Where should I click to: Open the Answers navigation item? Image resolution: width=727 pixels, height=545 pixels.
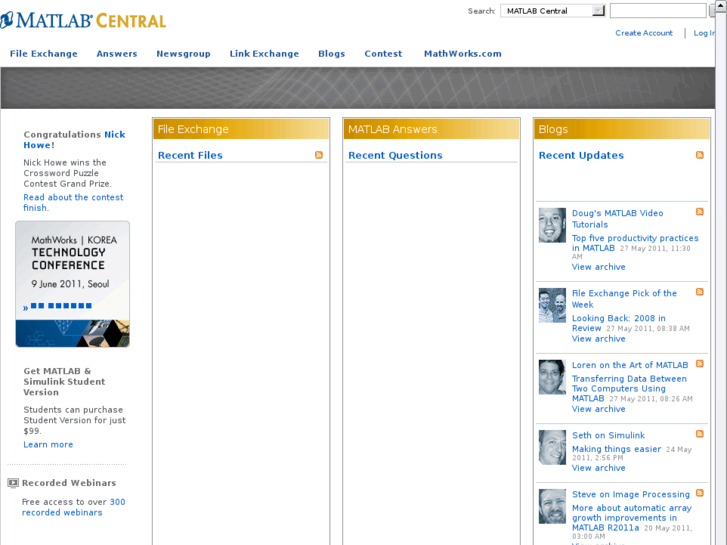pyautogui.click(x=117, y=54)
